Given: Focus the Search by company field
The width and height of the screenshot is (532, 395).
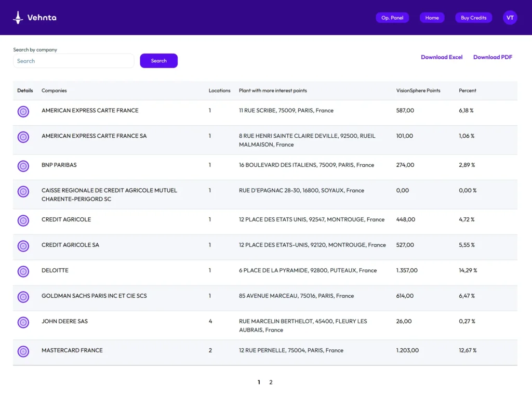Looking at the screenshot, I should (x=74, y=61).
